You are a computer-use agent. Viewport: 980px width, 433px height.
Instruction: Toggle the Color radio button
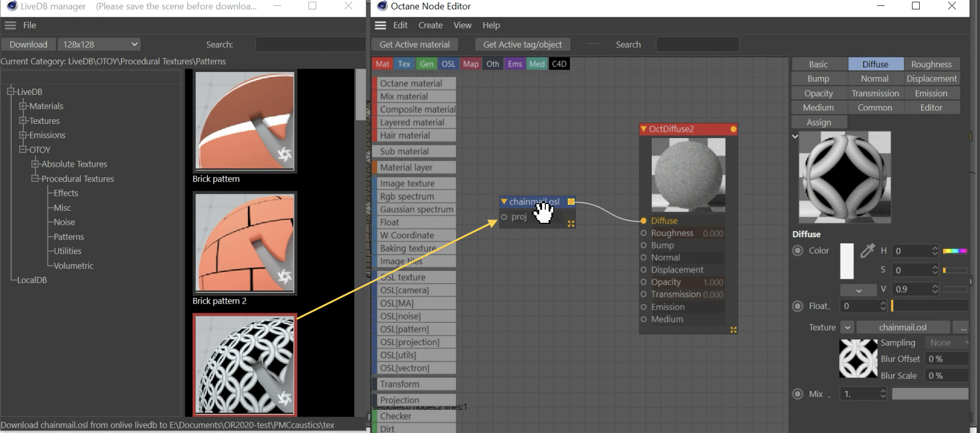[798, 251]
